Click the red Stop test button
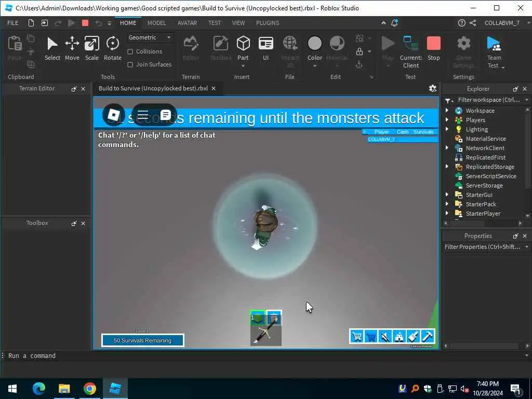This screenshot has width=532, height=399. coord(434,48)
